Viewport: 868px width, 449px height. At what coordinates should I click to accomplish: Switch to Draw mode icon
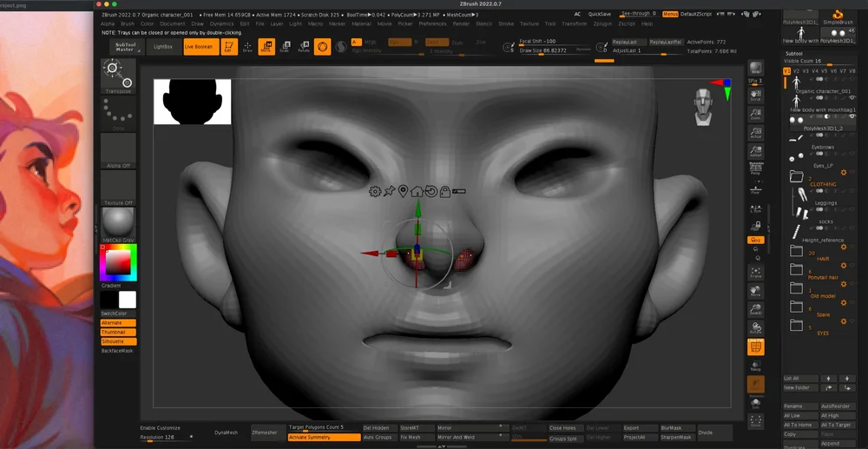[247, 47]
